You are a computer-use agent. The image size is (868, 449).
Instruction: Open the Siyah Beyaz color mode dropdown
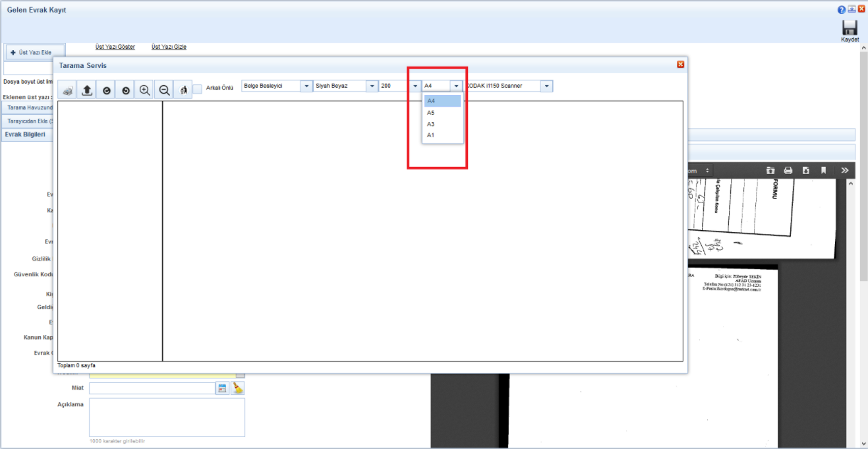click(x=372, y=86)
